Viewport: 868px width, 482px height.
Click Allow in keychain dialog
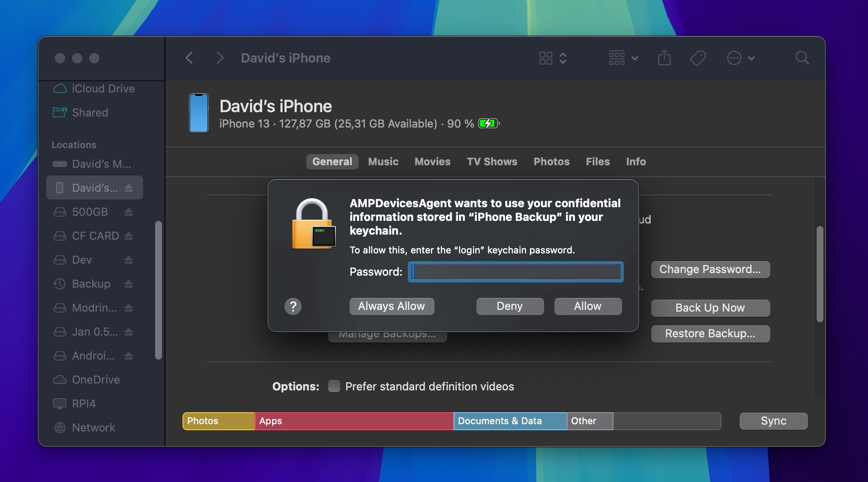tap(588, 306)
